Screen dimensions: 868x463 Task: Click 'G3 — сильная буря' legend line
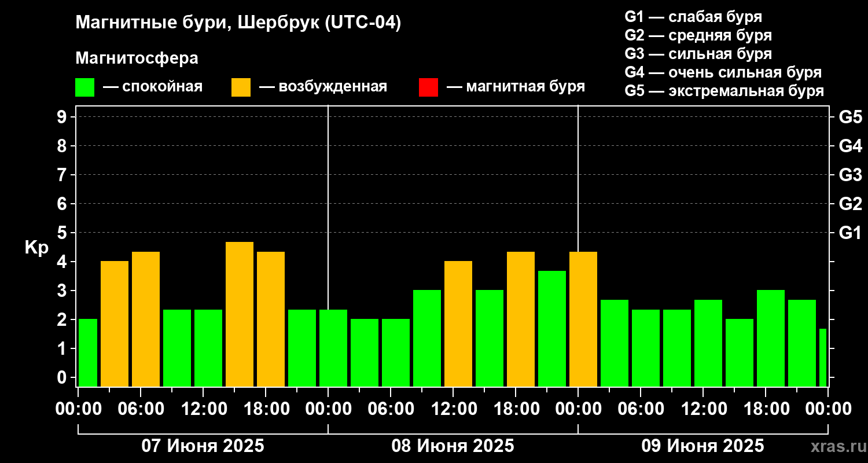[x=698, y=54]
